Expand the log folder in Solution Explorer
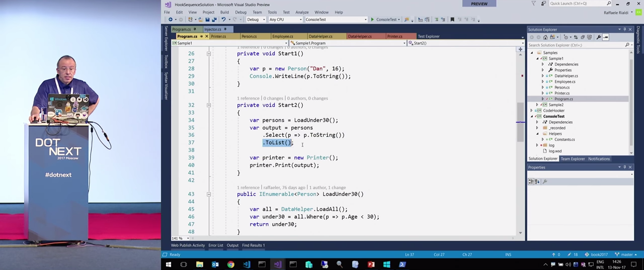 click(x=537, y=145)
